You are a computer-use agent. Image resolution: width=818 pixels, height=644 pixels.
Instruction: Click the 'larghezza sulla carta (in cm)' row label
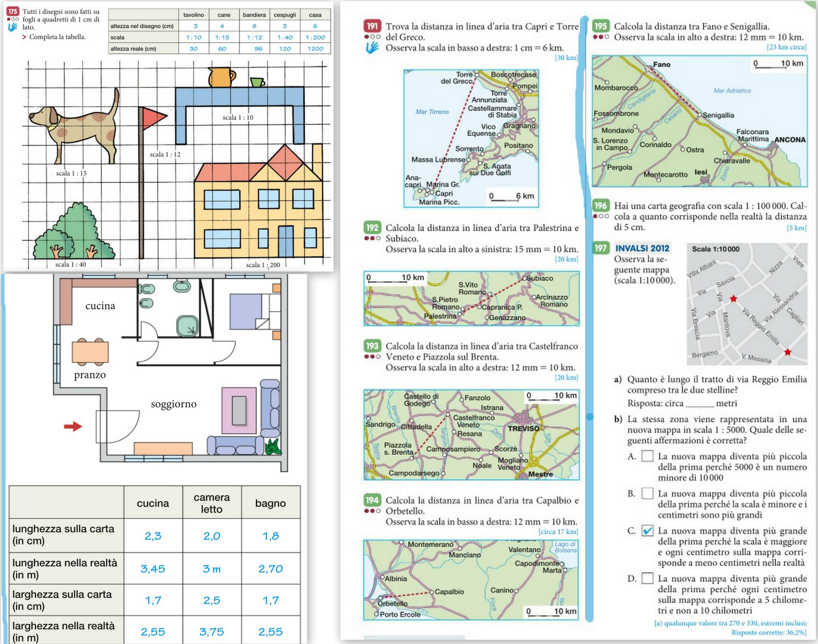(62, 600)
